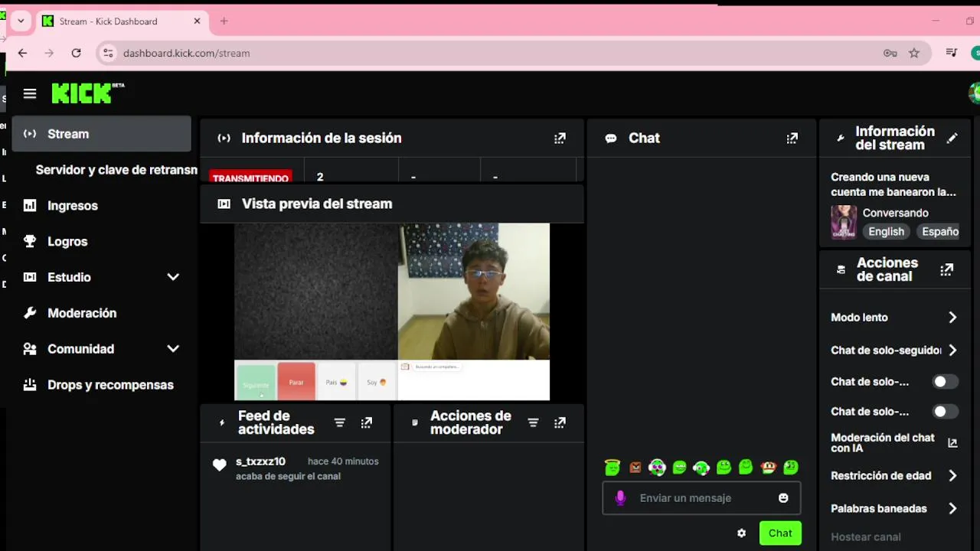Image resolution: width=980 pixels, height=551 pixels.
Task: Open a new browser tab
Action: click(224, 21)
